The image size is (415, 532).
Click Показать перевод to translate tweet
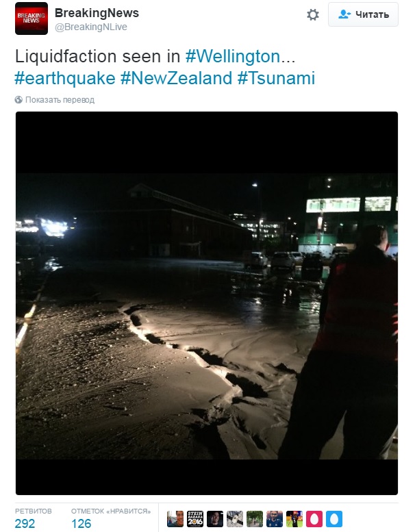point(60,100)
